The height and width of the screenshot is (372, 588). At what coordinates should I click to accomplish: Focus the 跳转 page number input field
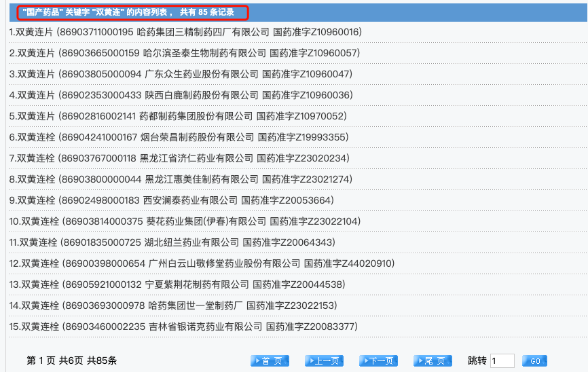(502, 361)
